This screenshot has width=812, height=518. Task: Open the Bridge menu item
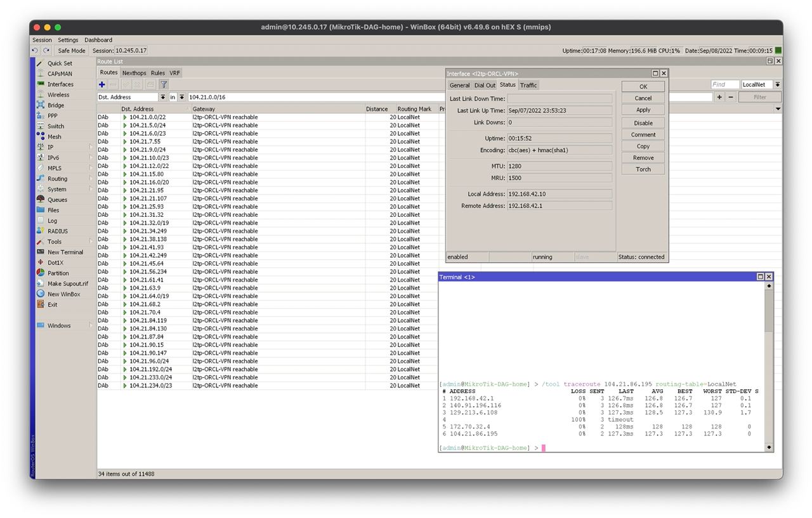tap(56, 105)
